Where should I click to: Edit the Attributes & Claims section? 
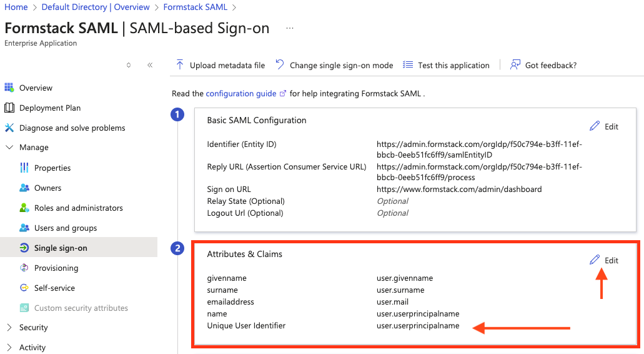point(604,260)
